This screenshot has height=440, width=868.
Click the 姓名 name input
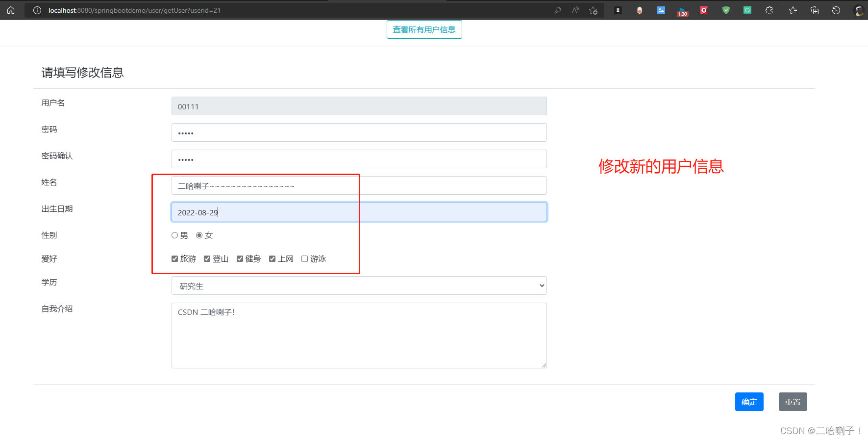359,185
